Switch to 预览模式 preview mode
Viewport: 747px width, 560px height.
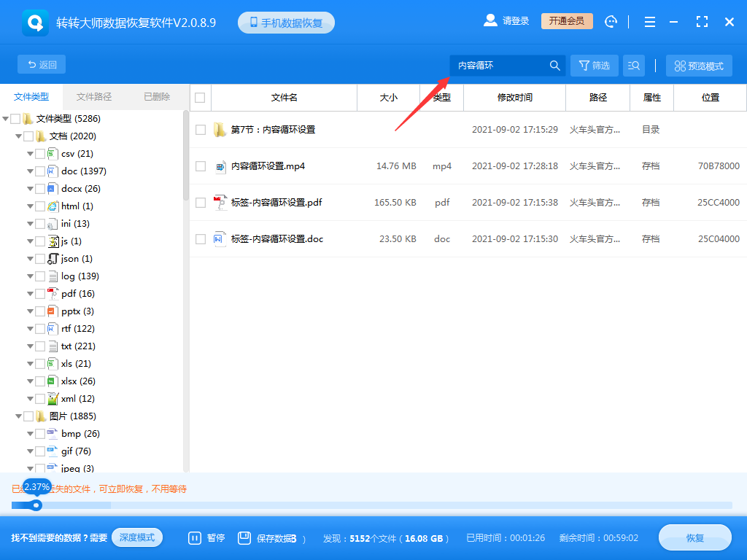pos(698,65)
